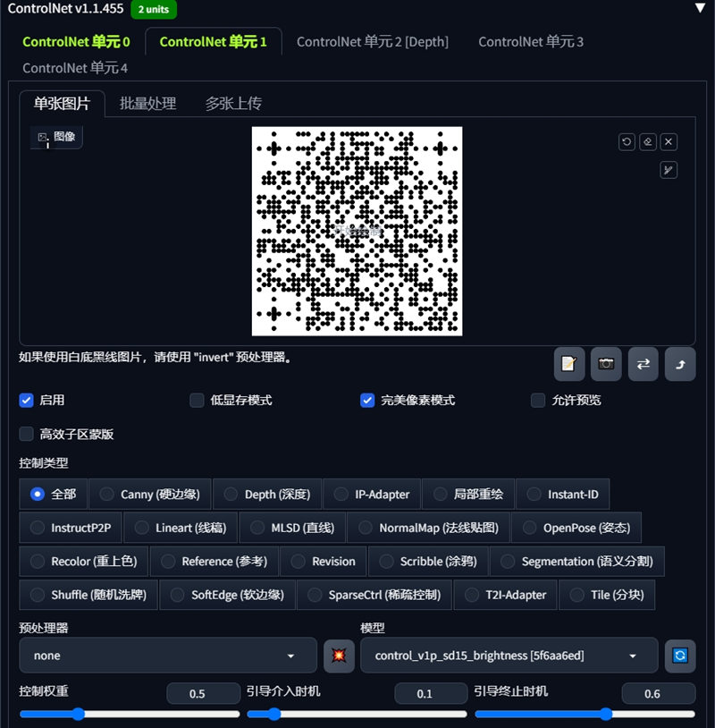Click the ending step value field 0.6

pyautogui.click(x=659, y=694)
